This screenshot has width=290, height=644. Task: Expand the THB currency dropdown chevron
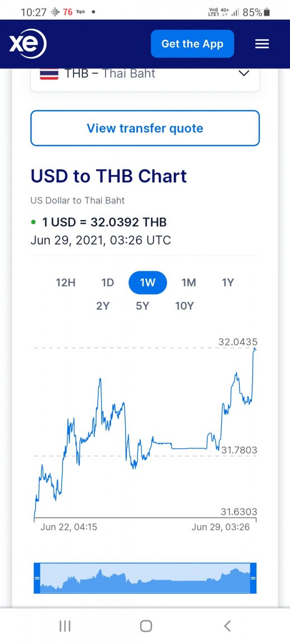click(x=244, y=74)
